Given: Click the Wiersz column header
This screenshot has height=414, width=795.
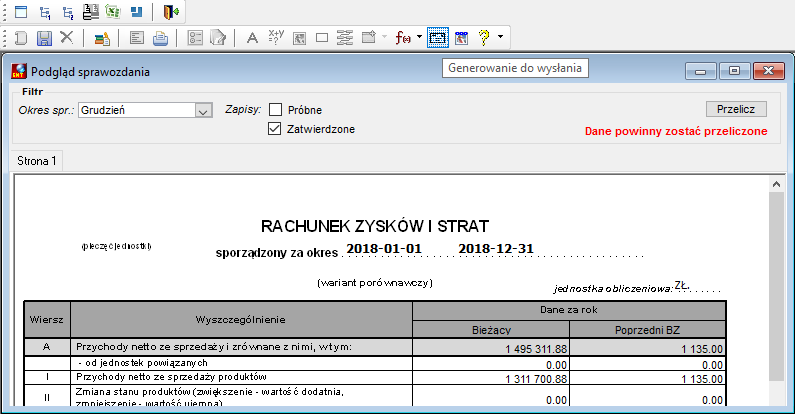Looking at the screenshot, I should click(47, 320).
